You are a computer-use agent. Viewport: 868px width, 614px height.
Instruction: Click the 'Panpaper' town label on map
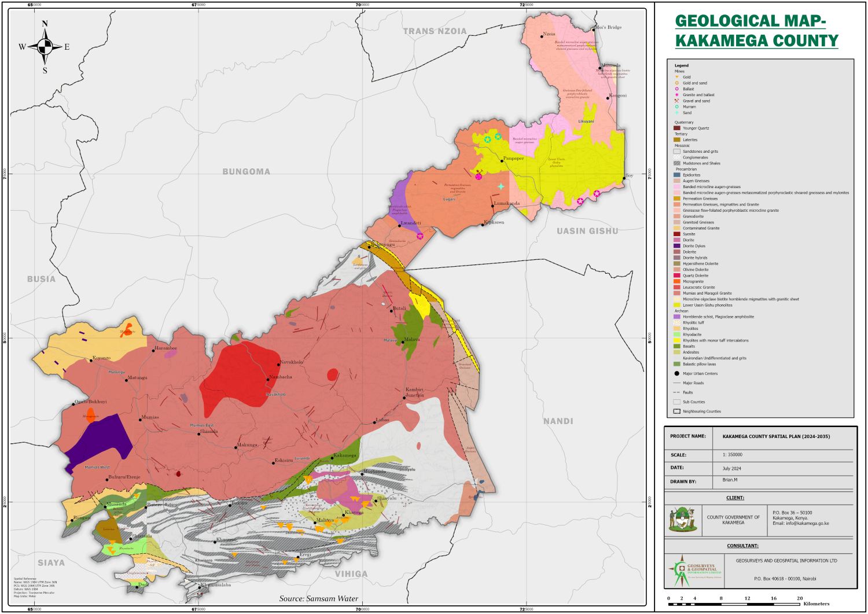click(x=514, y=158)
